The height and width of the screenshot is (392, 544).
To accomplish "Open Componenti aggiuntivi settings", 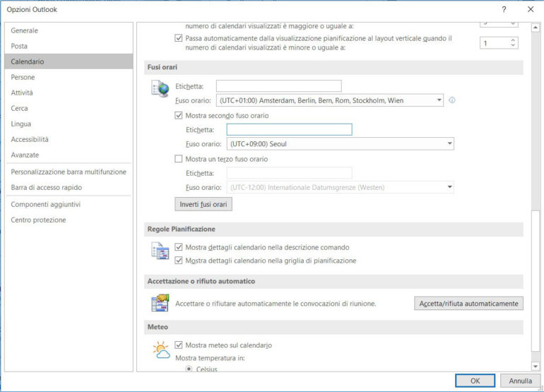I will point(69,204).
